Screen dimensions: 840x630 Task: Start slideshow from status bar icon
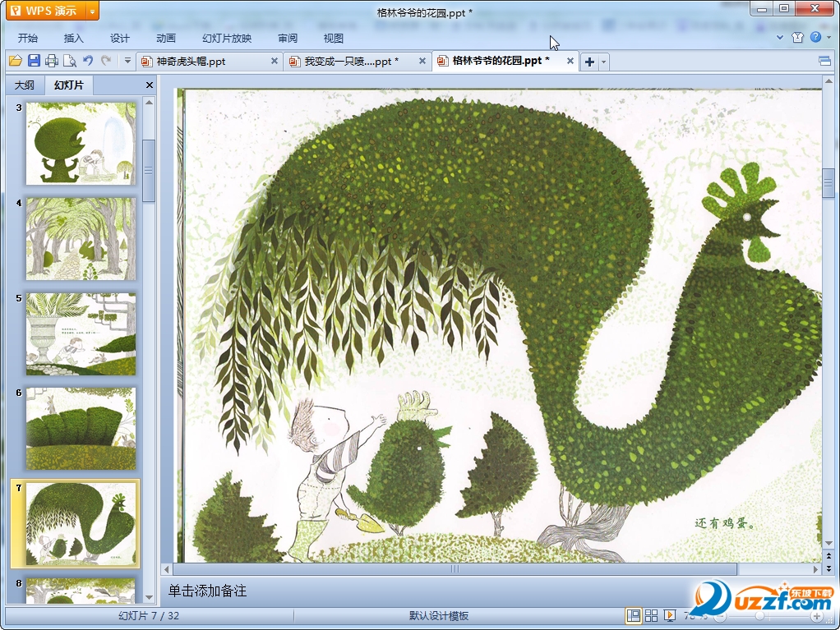(670, 616)
